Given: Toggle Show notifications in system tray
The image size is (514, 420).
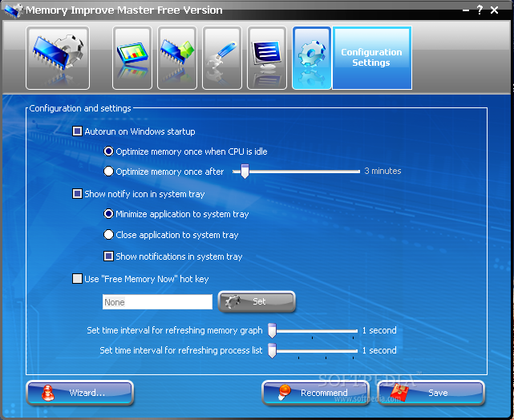Looking at the screenshot, I should (108, 256).
